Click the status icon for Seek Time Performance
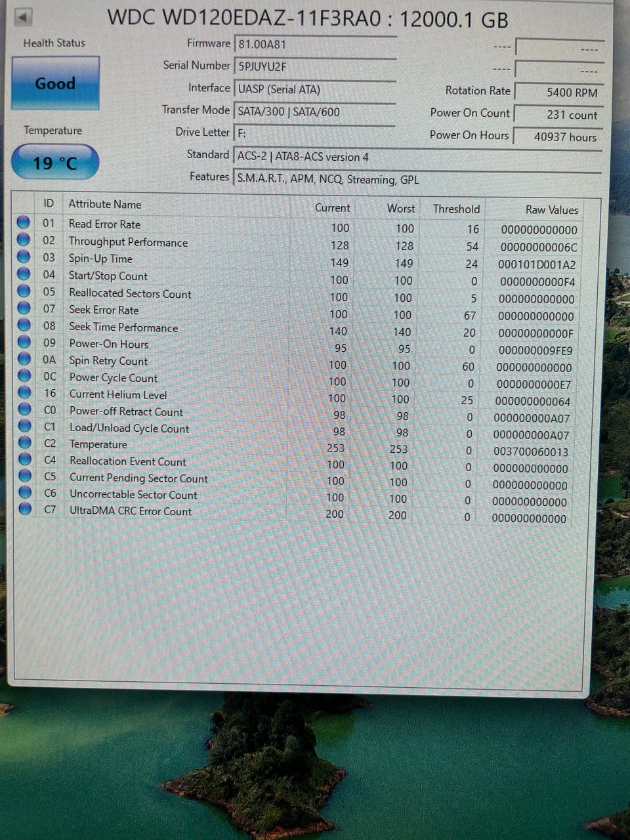This screenshot has width=630, height=840. 24,325
